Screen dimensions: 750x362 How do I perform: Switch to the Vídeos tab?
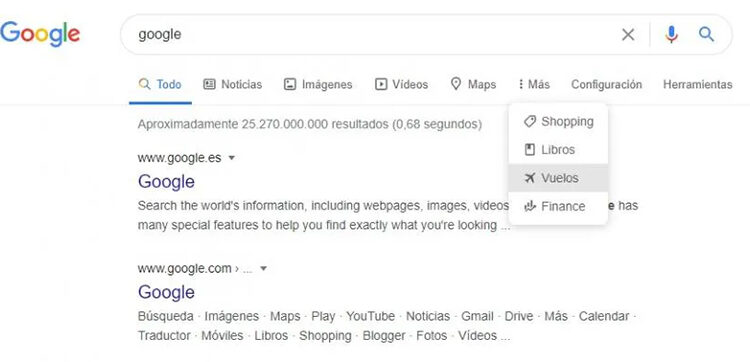(x=401, y=85)
